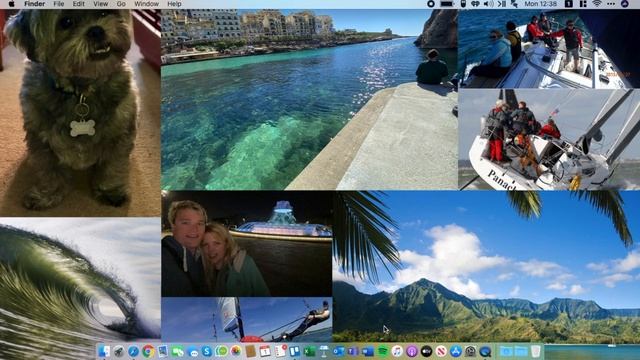Open the Finder menu in menu bar
This screenshot has height=360, width=640.
(x=35, y=4)
